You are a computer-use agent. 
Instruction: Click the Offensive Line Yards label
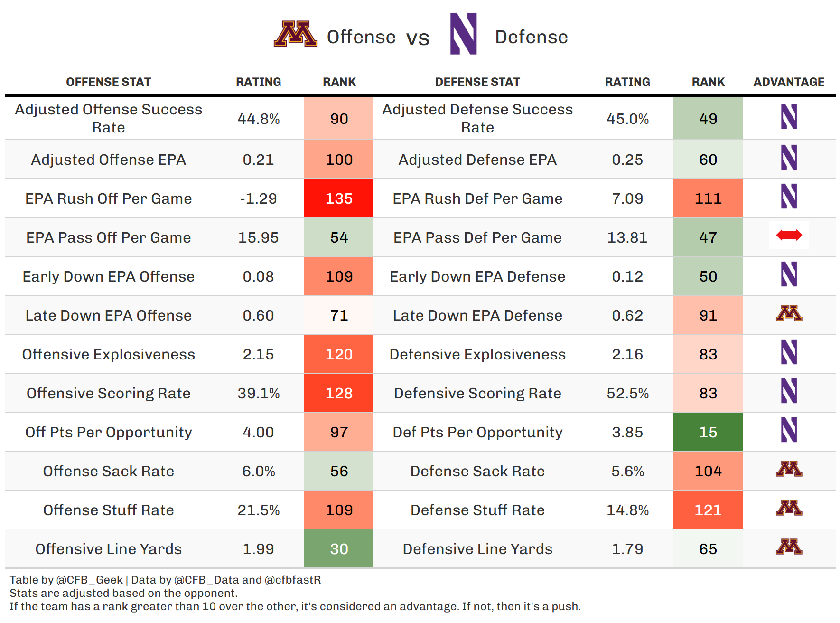coord(108,549)
